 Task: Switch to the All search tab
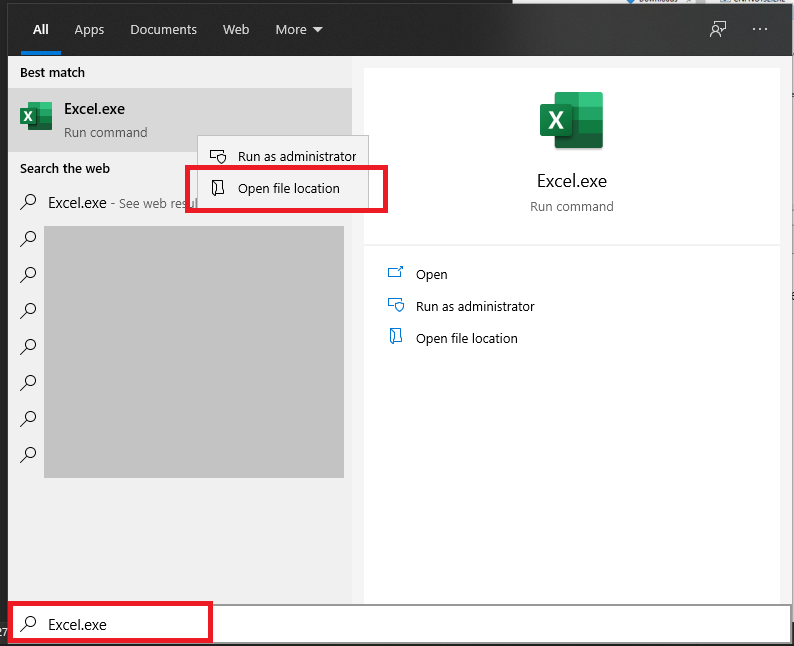point(41,29)
